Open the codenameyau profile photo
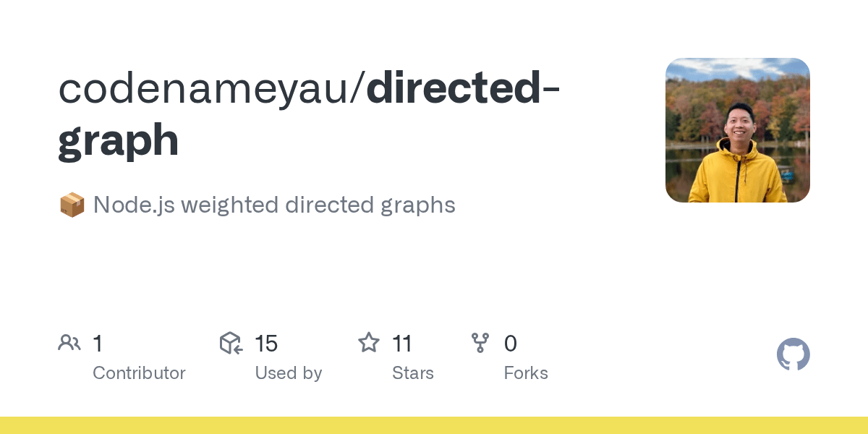This screenshot has width=868, height=434. tap(738, 130)
